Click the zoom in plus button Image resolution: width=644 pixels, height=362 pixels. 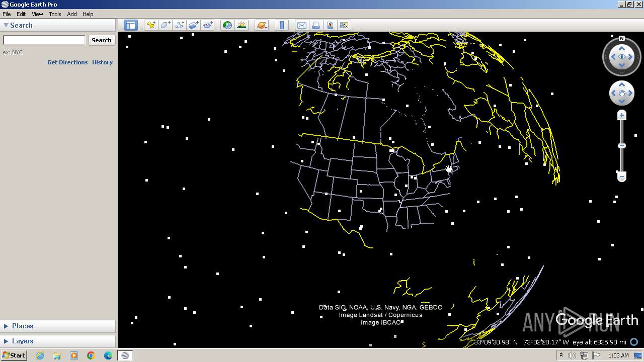(x=622, y=116)
